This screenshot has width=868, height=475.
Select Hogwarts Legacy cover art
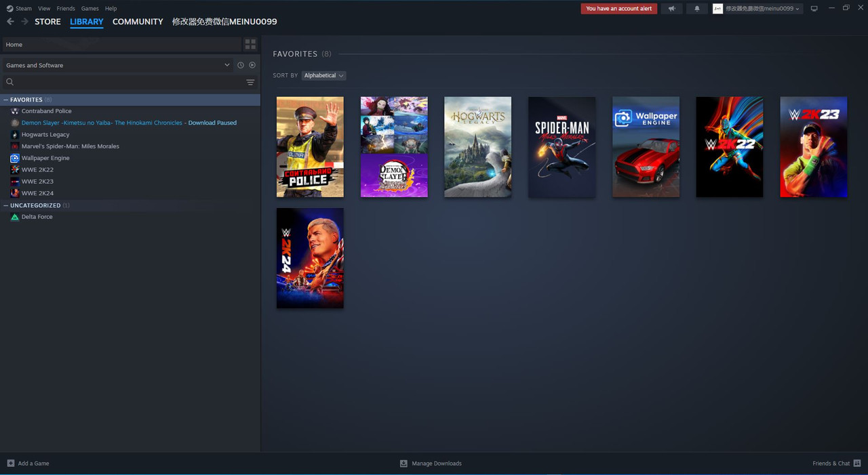pos(478,147)
